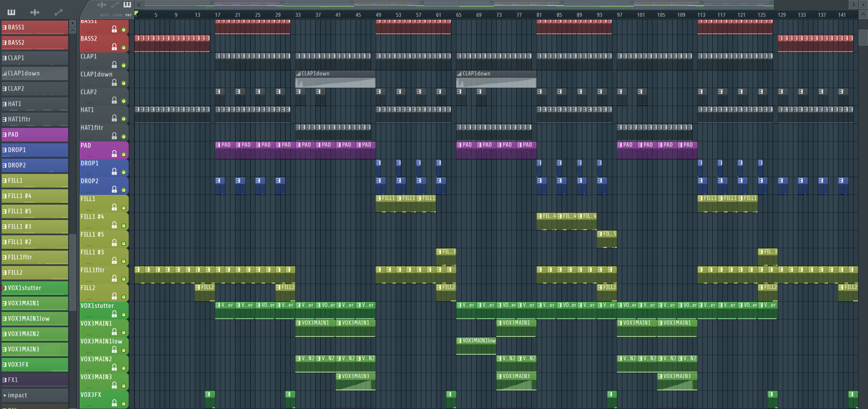This screenshot has width=868, height=409.
Task: Mute the FILL1fltr track green LED
Action: pyautogui.click(x=124, y=279)
